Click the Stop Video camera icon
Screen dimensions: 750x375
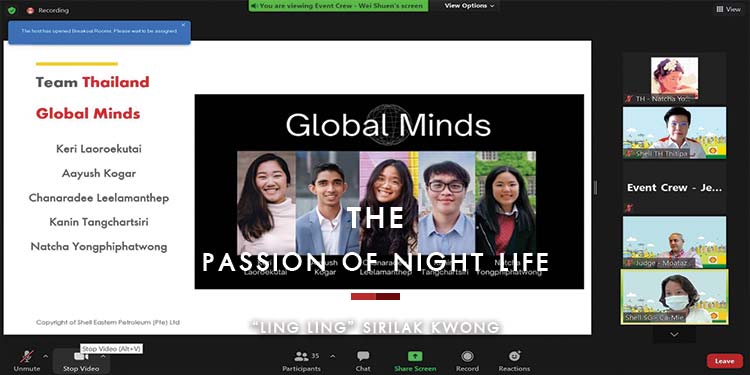tap(80, 356)
